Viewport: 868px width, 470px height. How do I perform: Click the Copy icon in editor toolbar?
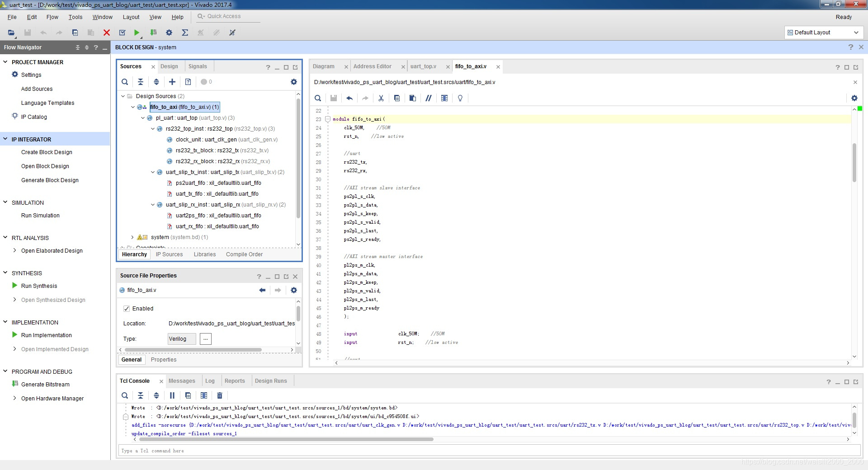(x=397, y=98)
